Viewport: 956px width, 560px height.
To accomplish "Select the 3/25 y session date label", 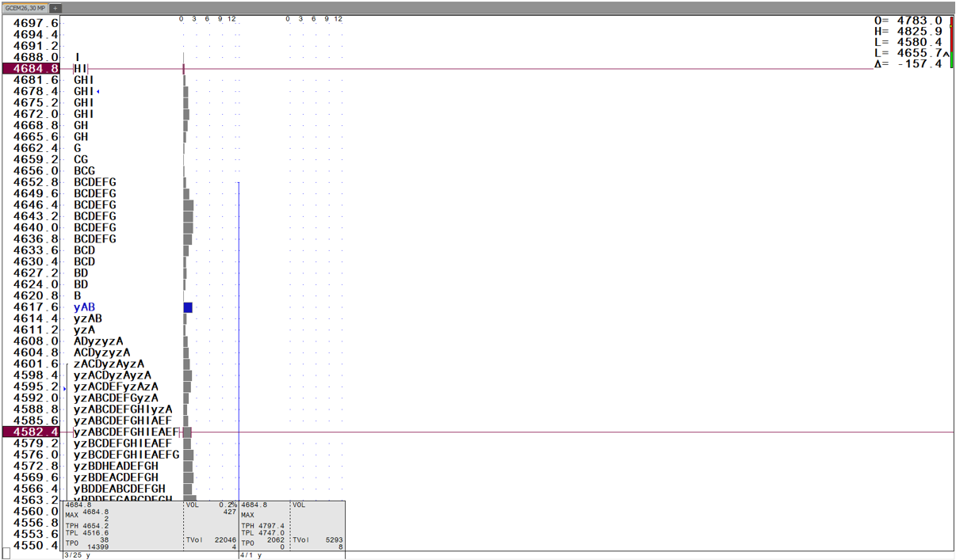I will pos(78,555).
